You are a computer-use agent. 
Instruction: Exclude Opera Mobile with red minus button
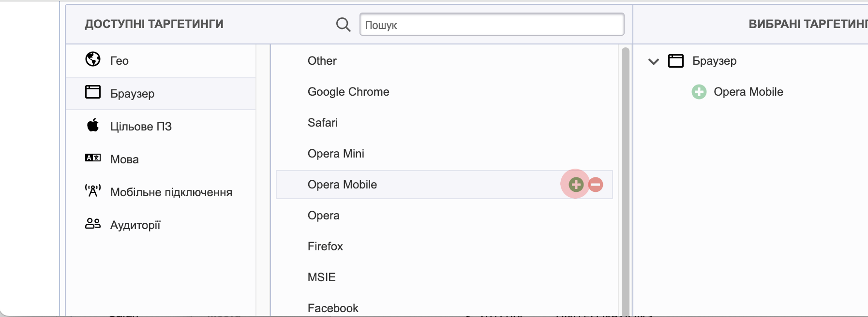[x=596, y=185]
